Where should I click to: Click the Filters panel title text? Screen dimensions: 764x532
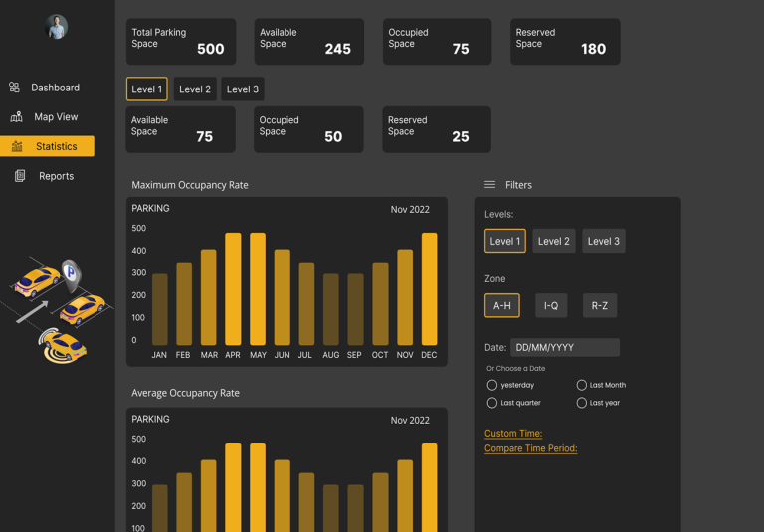tap(518, 185)
